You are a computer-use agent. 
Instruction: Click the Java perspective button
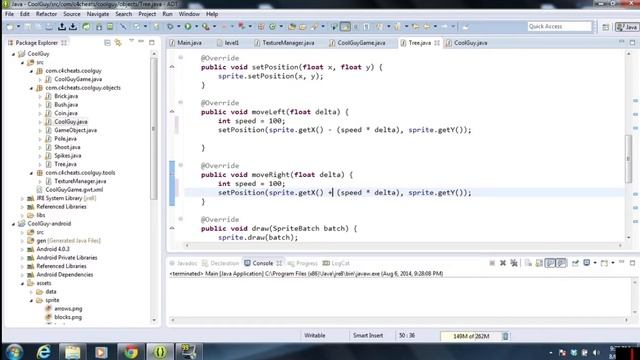pyautogui.click(x=627, y=27)
